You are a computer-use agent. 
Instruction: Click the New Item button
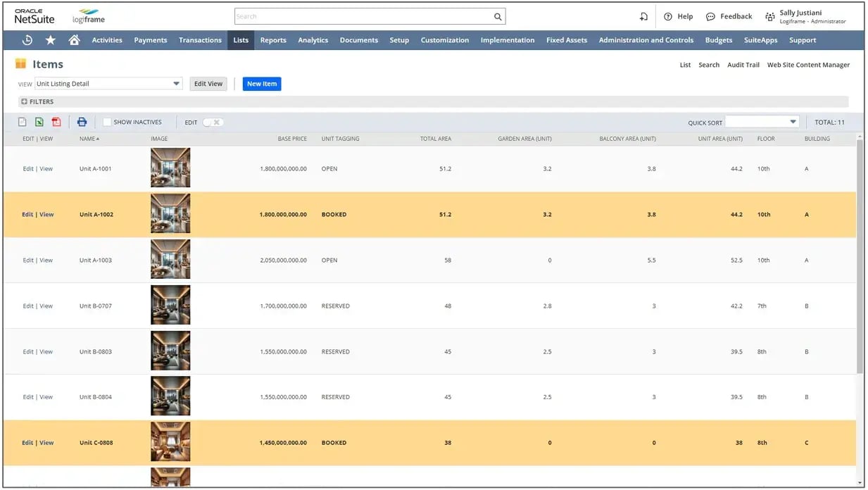262,84
